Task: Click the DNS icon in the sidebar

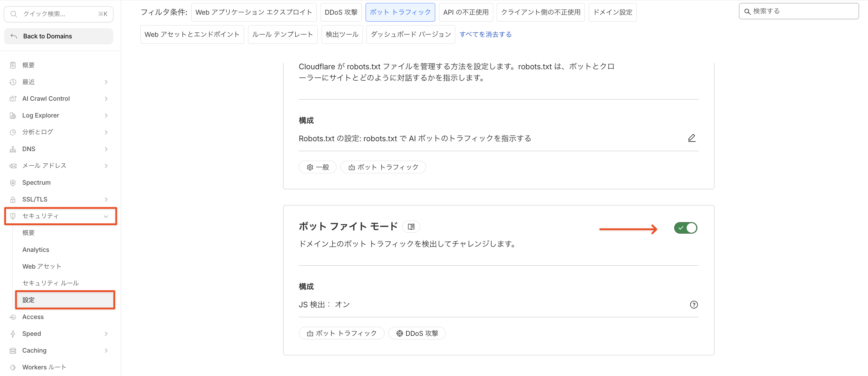Action: click(x=13, y=149)
